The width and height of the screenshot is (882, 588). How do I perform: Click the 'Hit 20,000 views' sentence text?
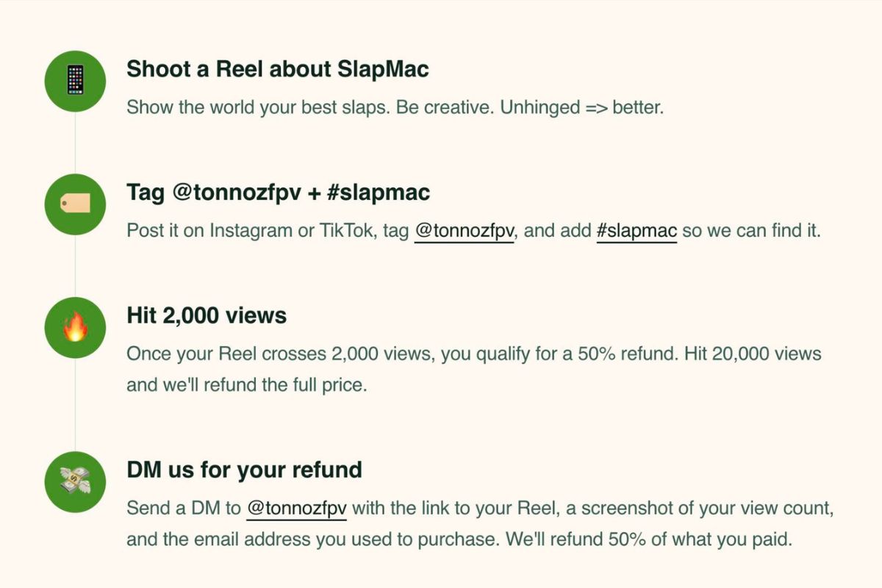coord(752,354)
